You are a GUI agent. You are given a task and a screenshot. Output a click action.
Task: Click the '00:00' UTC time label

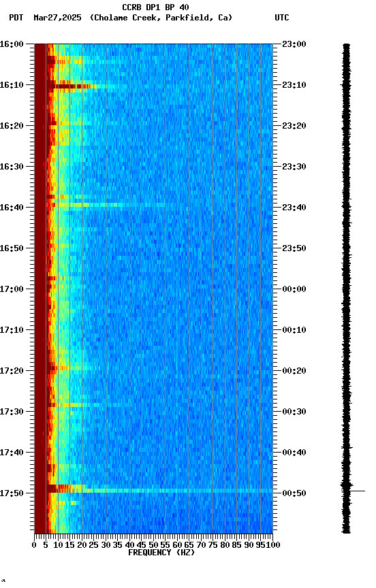click(x=294, y=289)
